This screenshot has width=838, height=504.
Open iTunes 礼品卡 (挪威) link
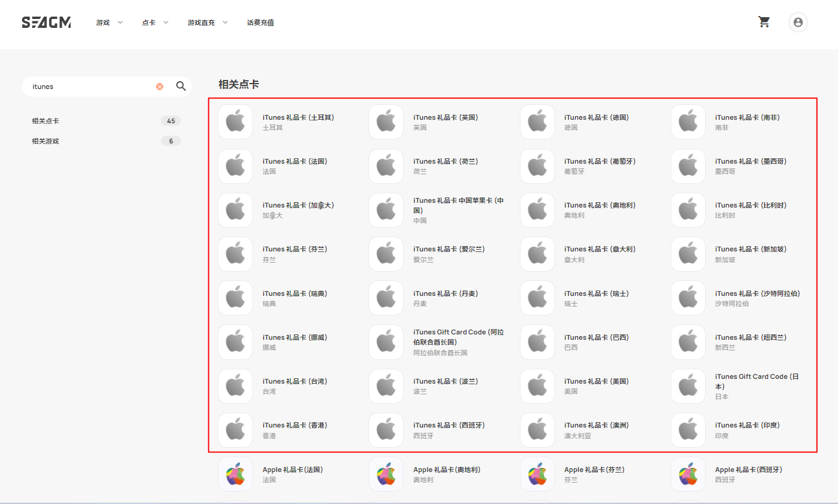click(x=295, y=337)
